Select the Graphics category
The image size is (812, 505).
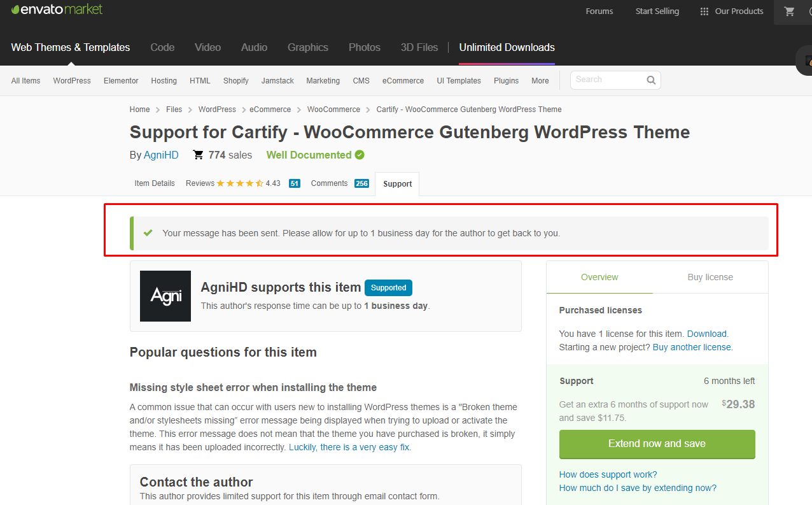tap(308, 47)
